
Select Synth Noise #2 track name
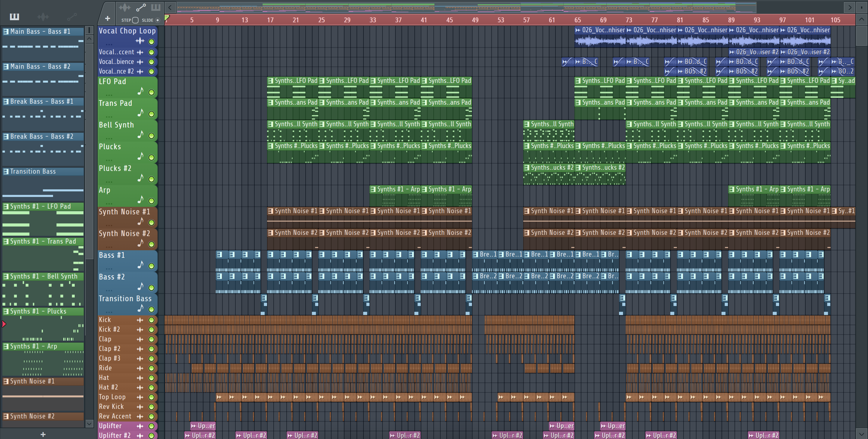124,234
